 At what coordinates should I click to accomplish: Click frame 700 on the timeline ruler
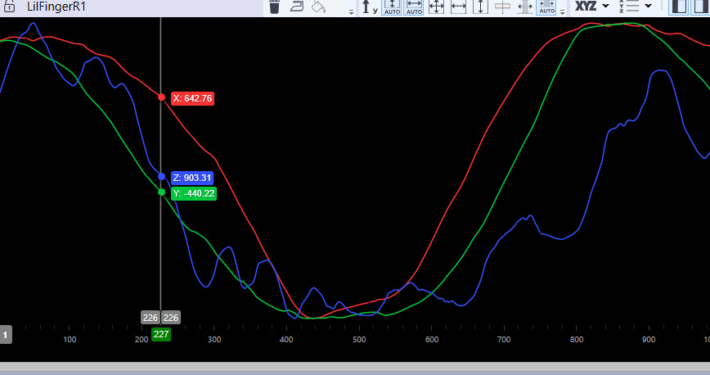(504, 339)
